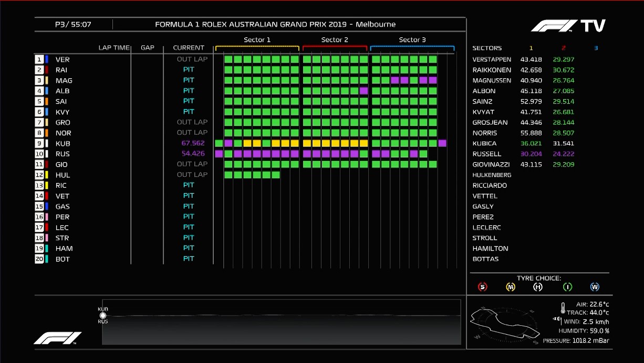
Task: Click the HUMIDITY: 59.0 % reading
Action: click(584, 331)
